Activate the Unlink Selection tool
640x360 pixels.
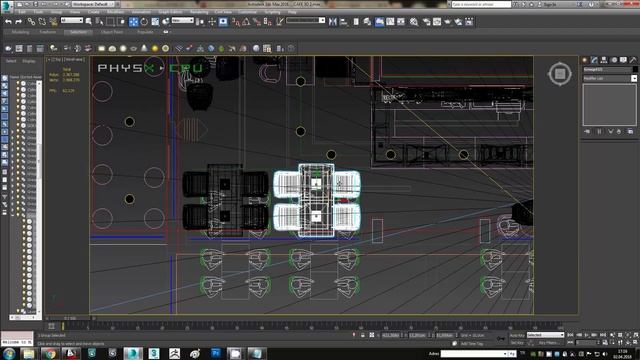pyautogui.click(x=42, y=22)
